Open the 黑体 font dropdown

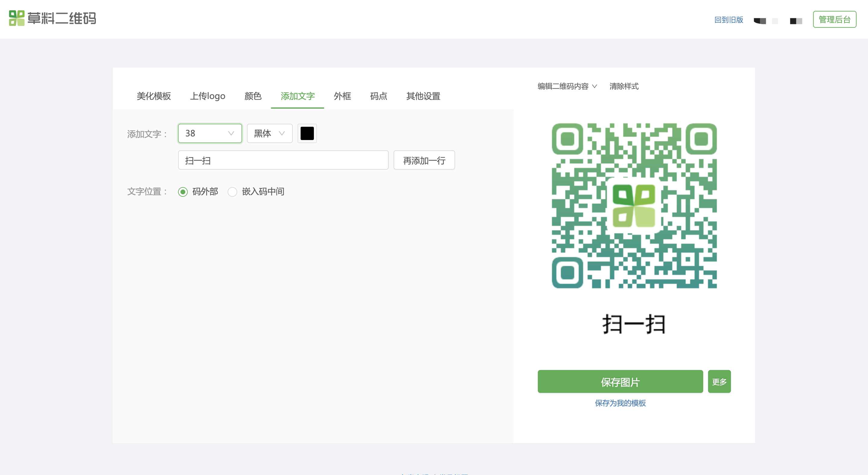point(270,133)
